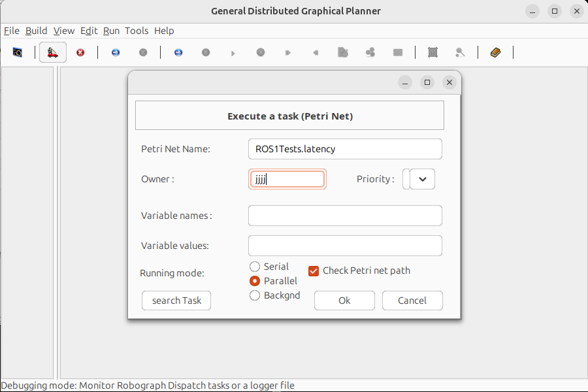
Task: Open the Edit menu
Action: pyautogui.click(x=89, y=31)
